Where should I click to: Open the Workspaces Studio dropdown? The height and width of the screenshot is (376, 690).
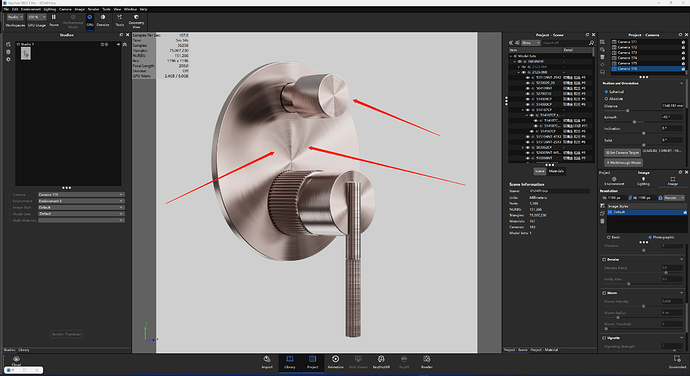click(15, 17)
